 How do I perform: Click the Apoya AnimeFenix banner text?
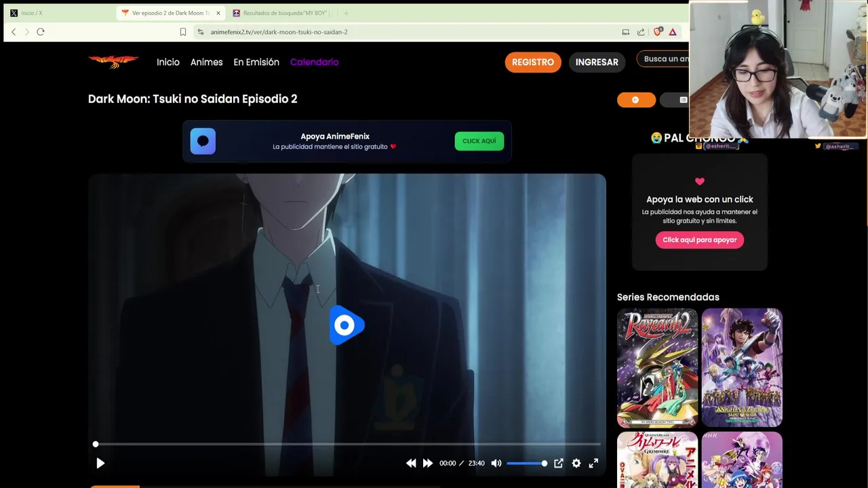pyautogui.click(x=335, y=136)
